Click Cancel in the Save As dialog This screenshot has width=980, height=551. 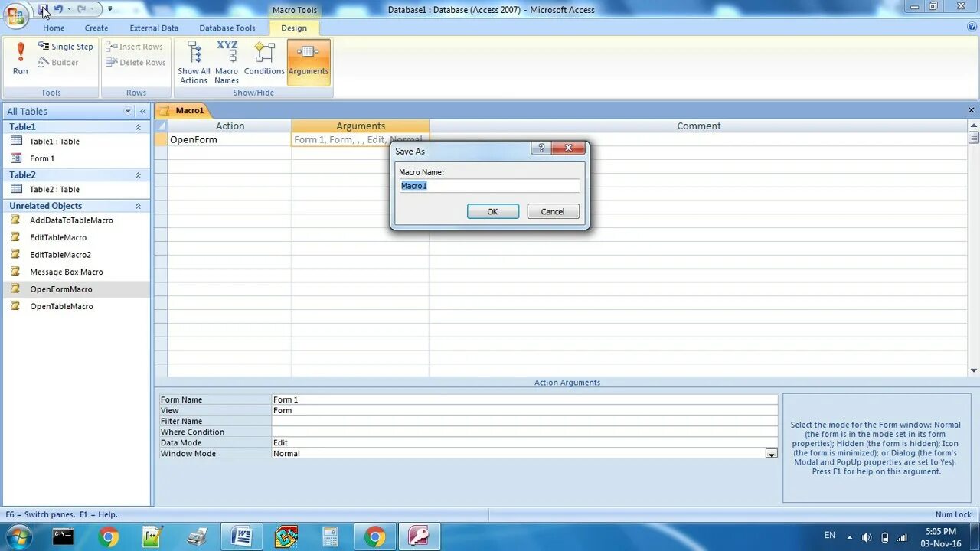coord(553,211)
